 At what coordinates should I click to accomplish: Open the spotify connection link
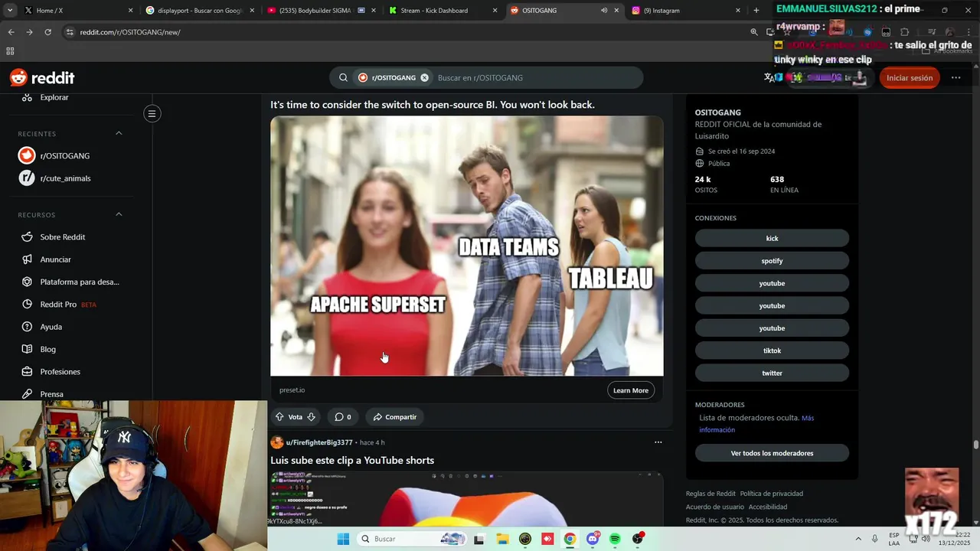[x=772, y=261]
